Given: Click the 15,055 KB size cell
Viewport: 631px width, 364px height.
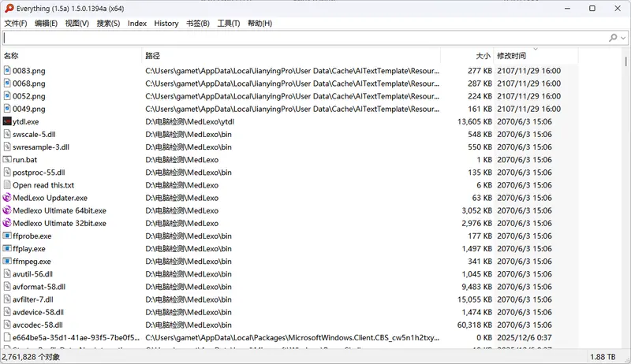Looking at the screenshot, I should pyautogui.click(x=475, y=299).
